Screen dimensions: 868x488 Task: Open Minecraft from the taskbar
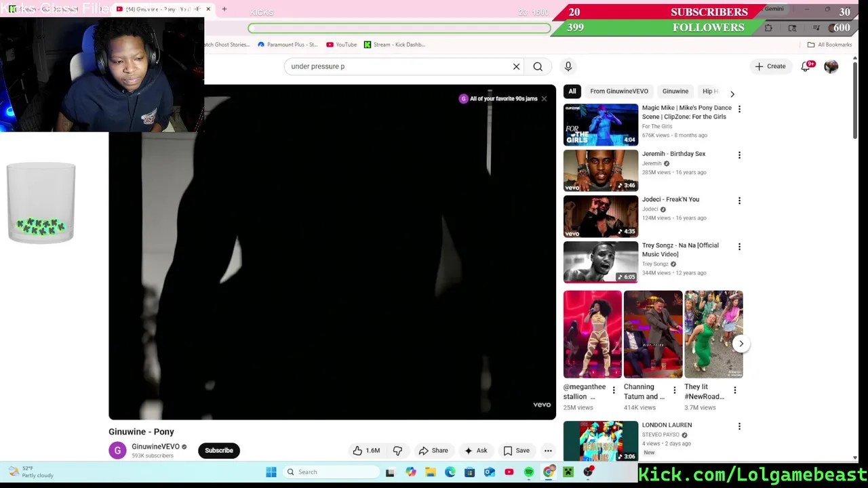[x=568, y=472]
